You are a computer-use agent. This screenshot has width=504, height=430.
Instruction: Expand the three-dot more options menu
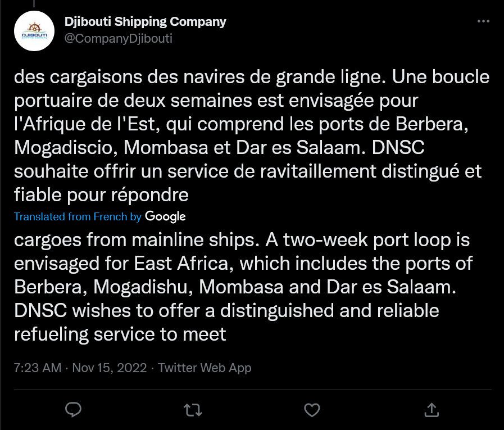point(483,21)
